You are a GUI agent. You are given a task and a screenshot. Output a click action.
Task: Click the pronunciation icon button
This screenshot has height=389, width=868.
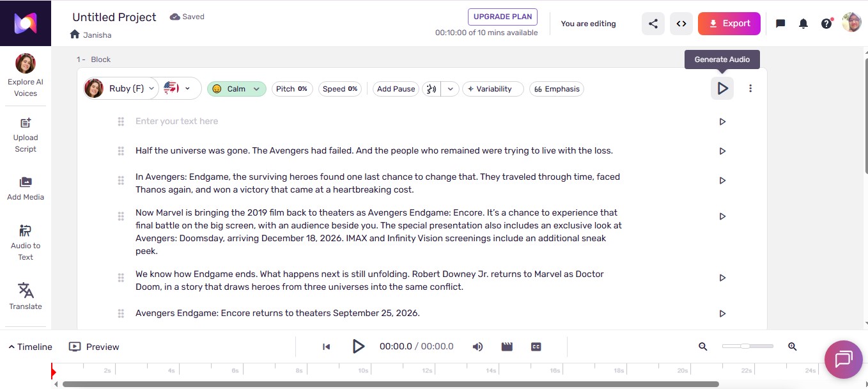(431, 89)
